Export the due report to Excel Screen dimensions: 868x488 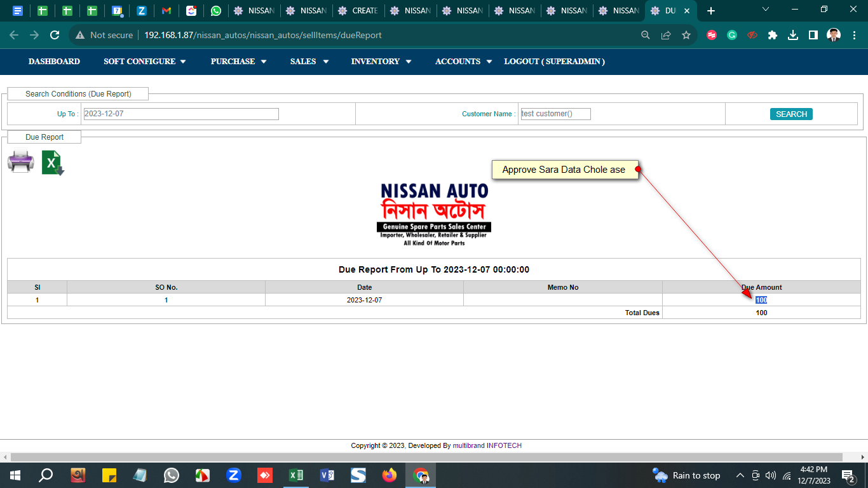[x=53, y=163]
